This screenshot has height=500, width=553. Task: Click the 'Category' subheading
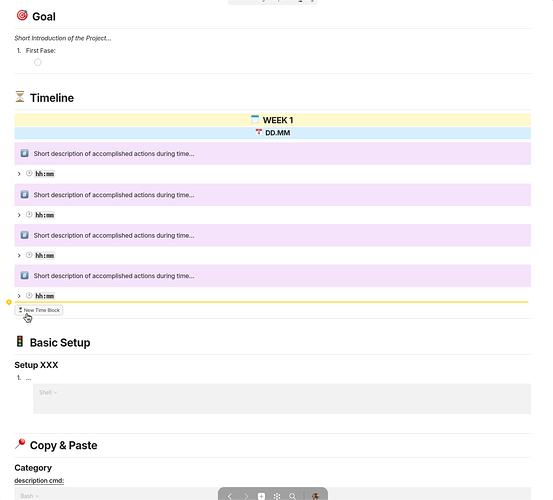pos(33,468)
